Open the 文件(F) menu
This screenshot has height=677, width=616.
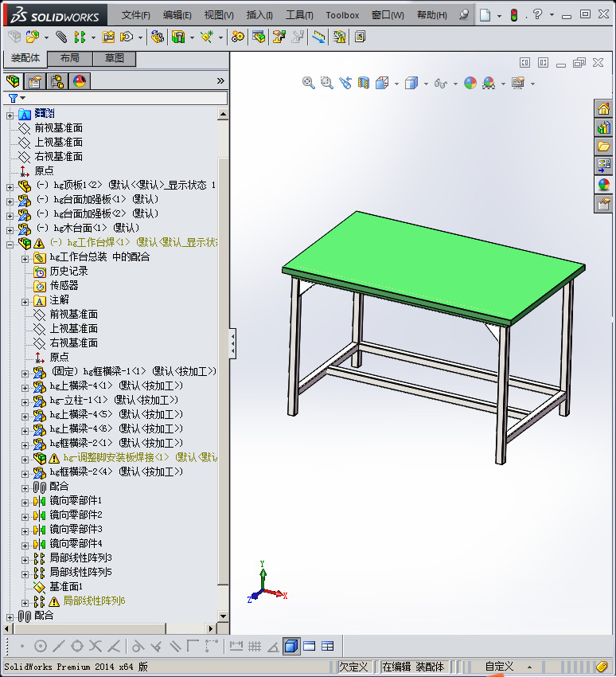click(135, 15)
